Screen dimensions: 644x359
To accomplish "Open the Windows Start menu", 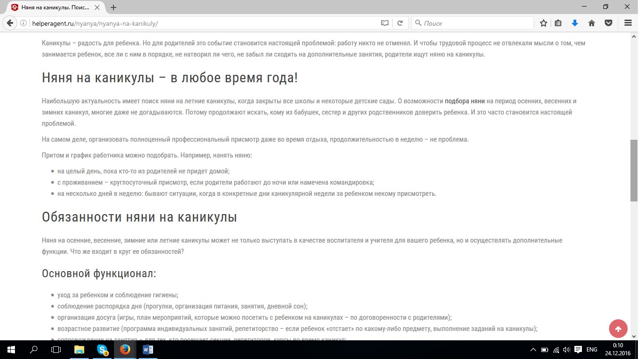I will (11, 349).
